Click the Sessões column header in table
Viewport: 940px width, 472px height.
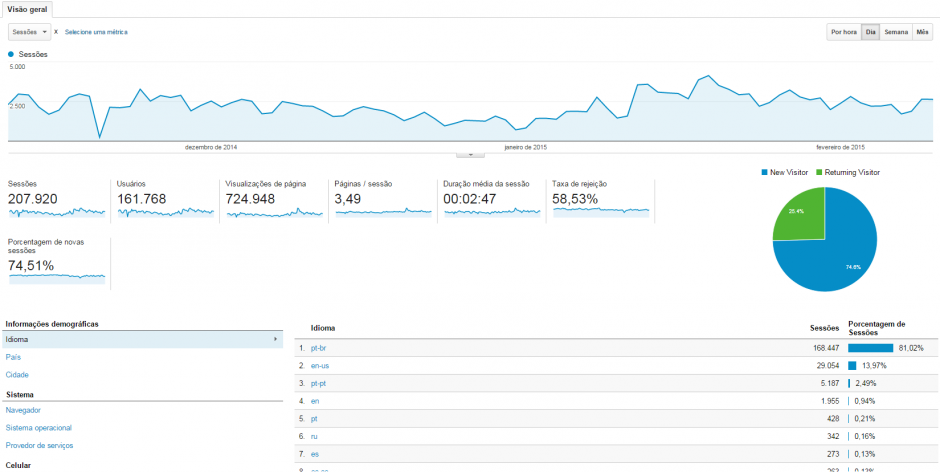click(824, 328)
